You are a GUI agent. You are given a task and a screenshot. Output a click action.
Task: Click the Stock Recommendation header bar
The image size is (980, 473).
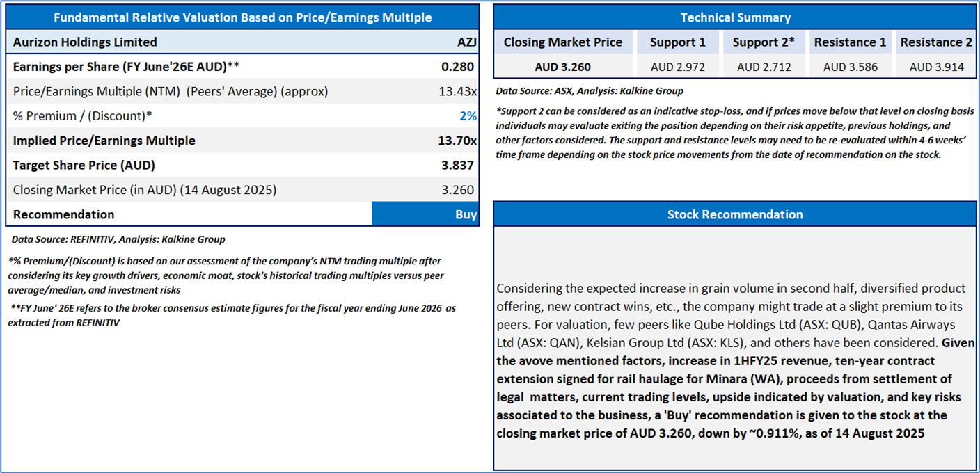tap(735, 214)
